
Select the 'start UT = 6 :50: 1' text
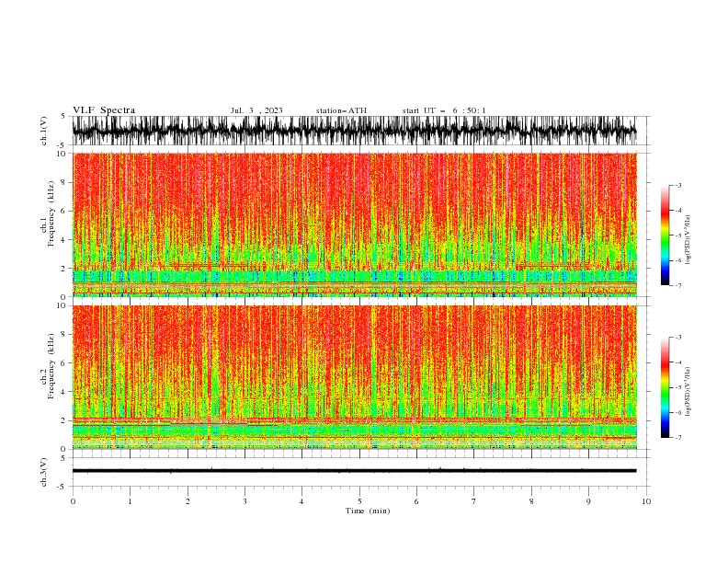[x=444, y=110]
